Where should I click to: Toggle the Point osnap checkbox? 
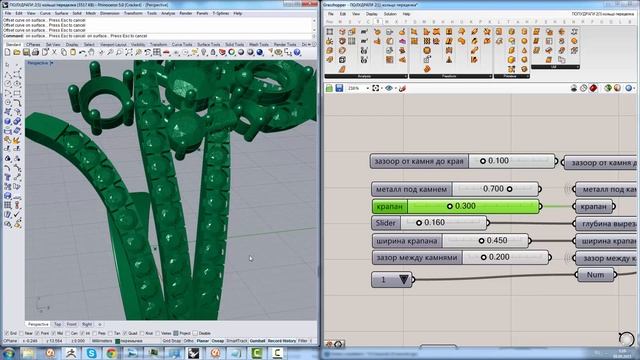coord(37,333)
